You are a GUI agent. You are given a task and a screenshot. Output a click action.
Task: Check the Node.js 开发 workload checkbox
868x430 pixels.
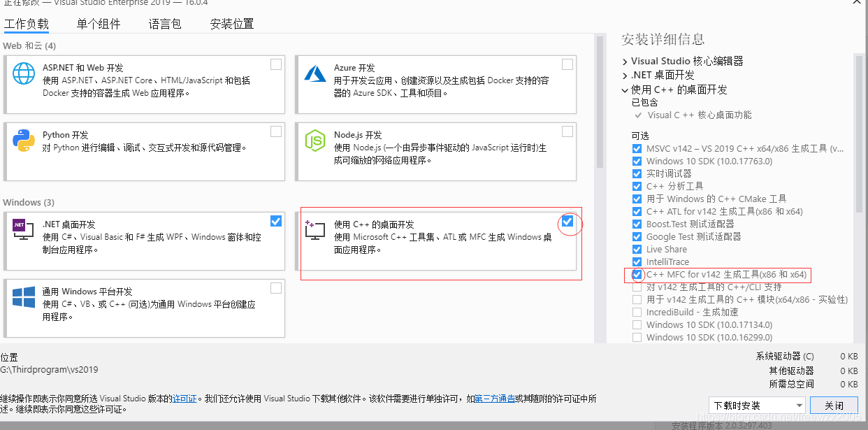click(567, 131)
